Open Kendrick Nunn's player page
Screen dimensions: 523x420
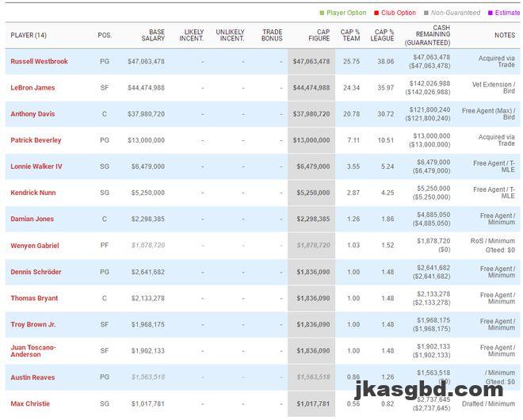click(34, 193)
